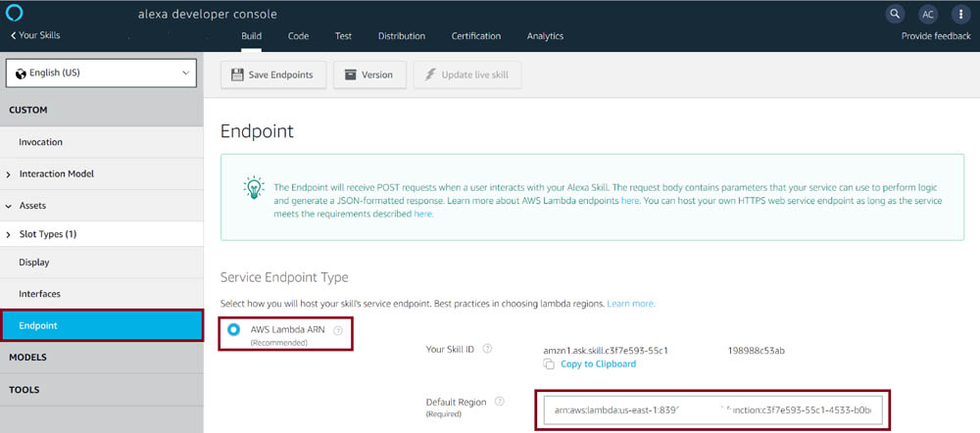Open the AC account avatar menu
This screenshot has width=980, height=433.
tap(928, 14)
